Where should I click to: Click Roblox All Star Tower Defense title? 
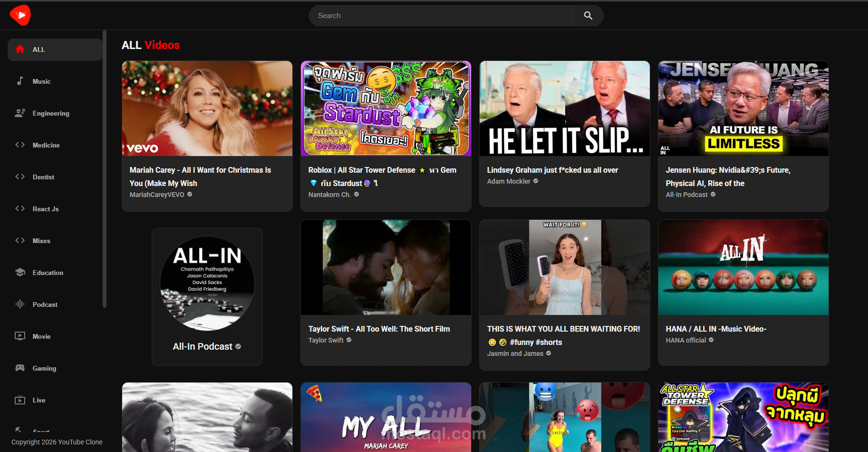pyautogui.click(x=382, y=177)
